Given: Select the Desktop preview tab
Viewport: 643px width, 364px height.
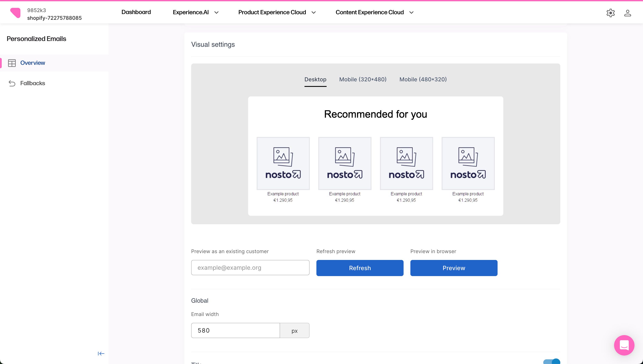Looking at the screenshot, I should (315, 79).
